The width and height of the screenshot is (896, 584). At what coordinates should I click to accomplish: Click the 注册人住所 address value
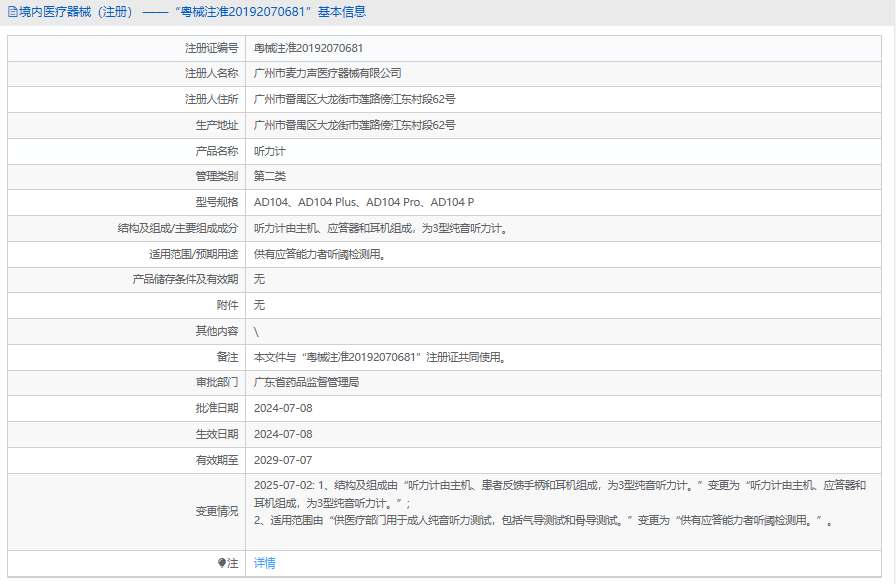coord(354,99)
